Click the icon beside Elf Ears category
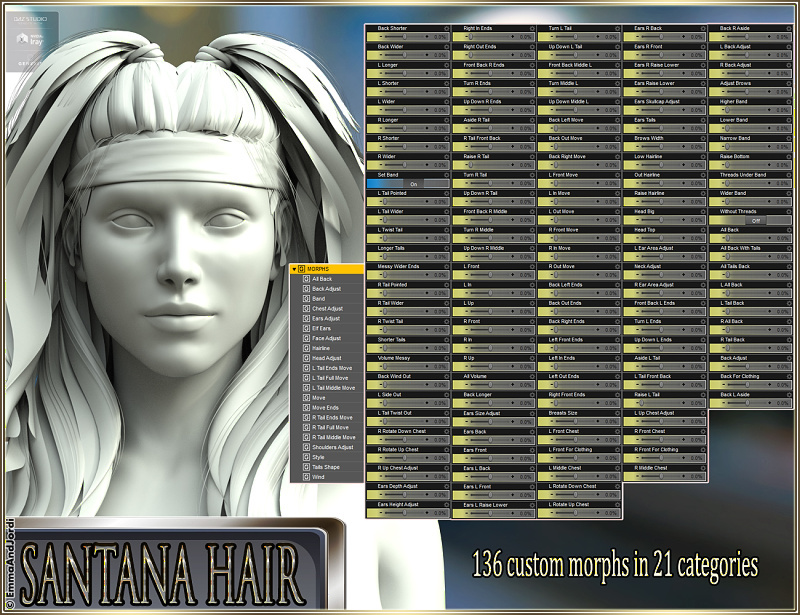 306,329
